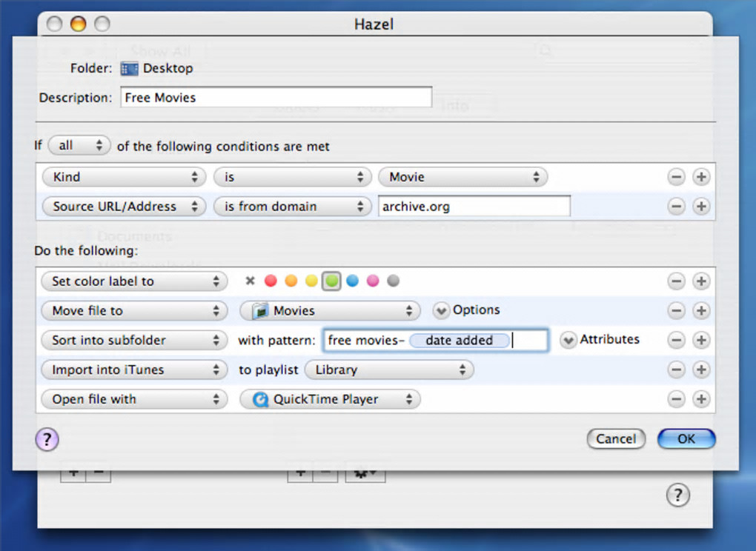Select the pink color label

[373, 281]
